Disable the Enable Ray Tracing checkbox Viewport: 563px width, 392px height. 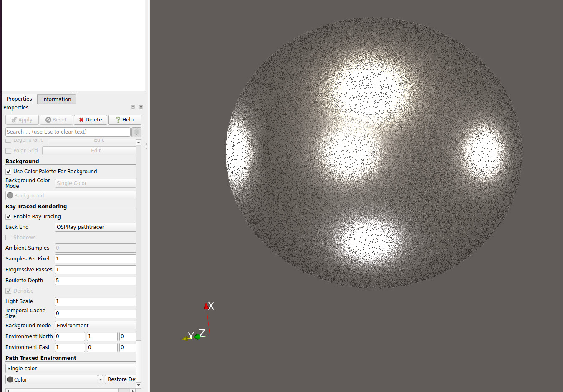pos(8,217)
